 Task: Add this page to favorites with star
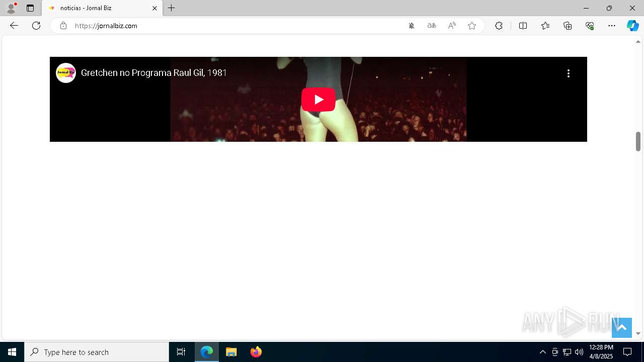[472, 26]
